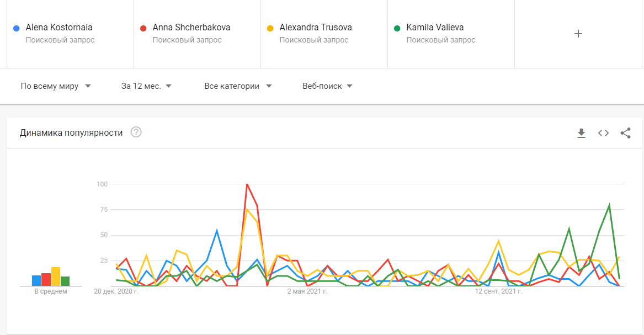The width and height of the screenshot is (644, 335).
Task: Open help for Динамика популярности
Action: (x=136, y=132)
